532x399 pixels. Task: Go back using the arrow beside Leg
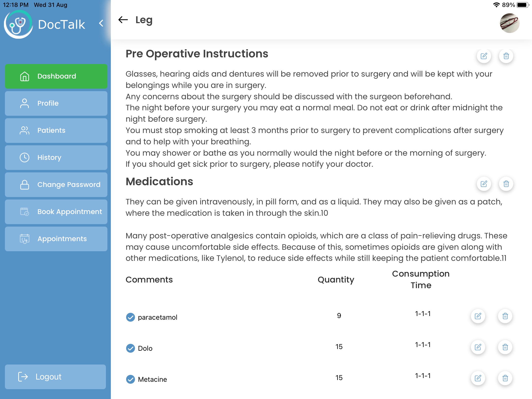pyautogui.click(x=123, y=20)
